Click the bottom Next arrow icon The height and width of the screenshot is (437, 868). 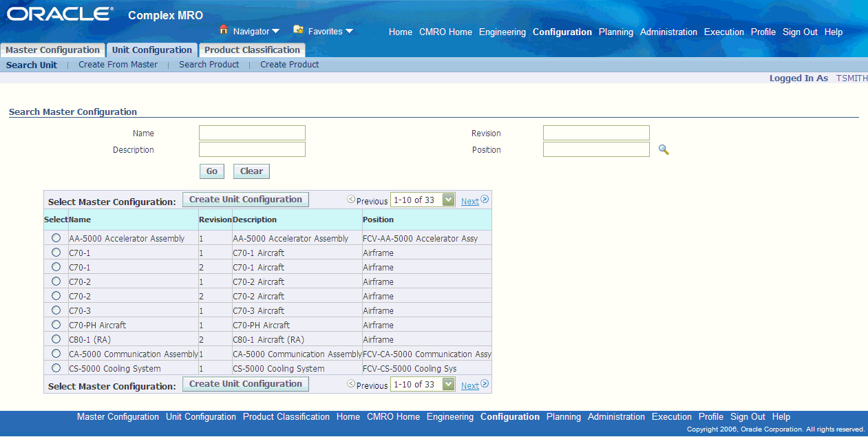pyautogui.click(x=485, y=384)
